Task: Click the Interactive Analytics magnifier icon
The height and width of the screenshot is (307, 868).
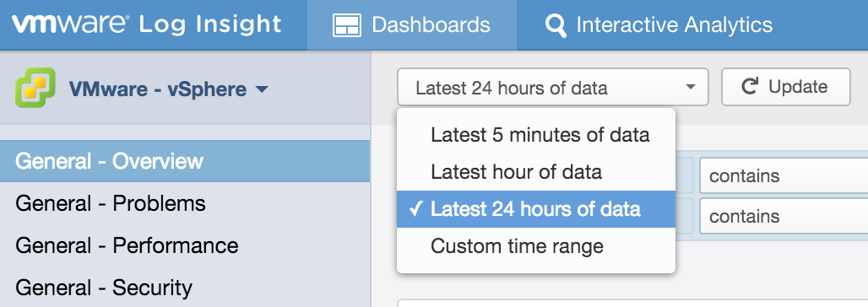Action: (x=556, y=26)
